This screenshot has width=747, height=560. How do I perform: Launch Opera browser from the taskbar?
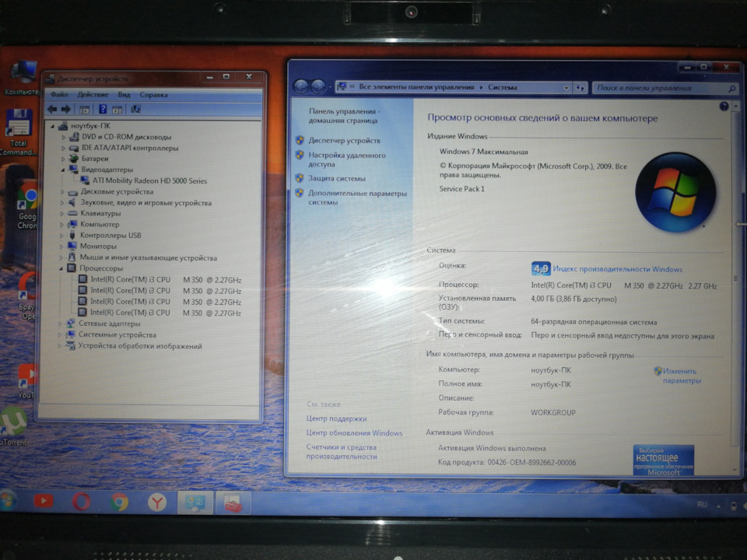click(81, 502)
